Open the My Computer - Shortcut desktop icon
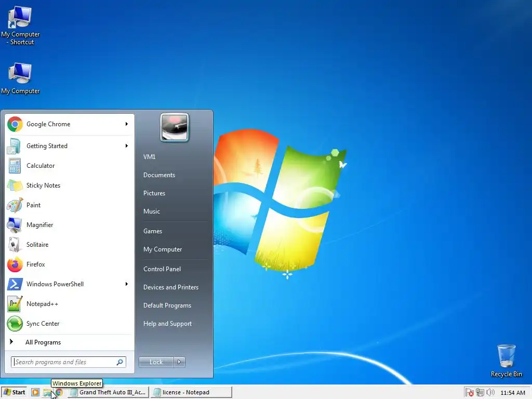This screenshot has height=399, width=532. click(20, 26)
